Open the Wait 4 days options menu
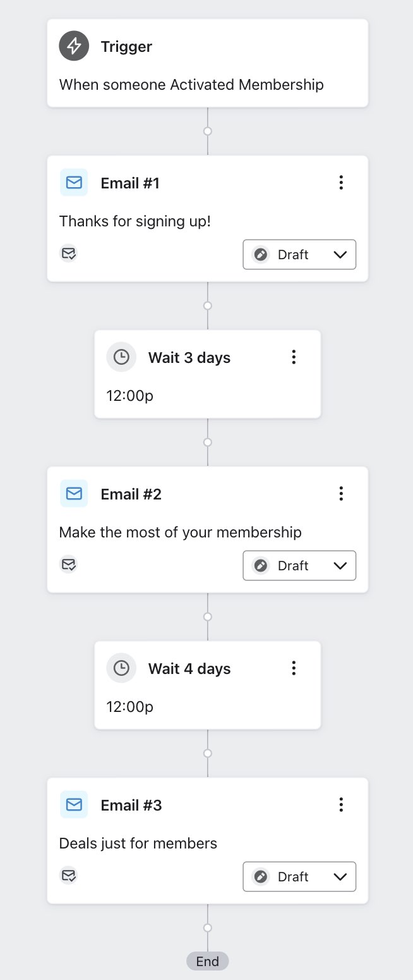Image resolution: width=413 pixels, height=980 pixels. [294, 668]
